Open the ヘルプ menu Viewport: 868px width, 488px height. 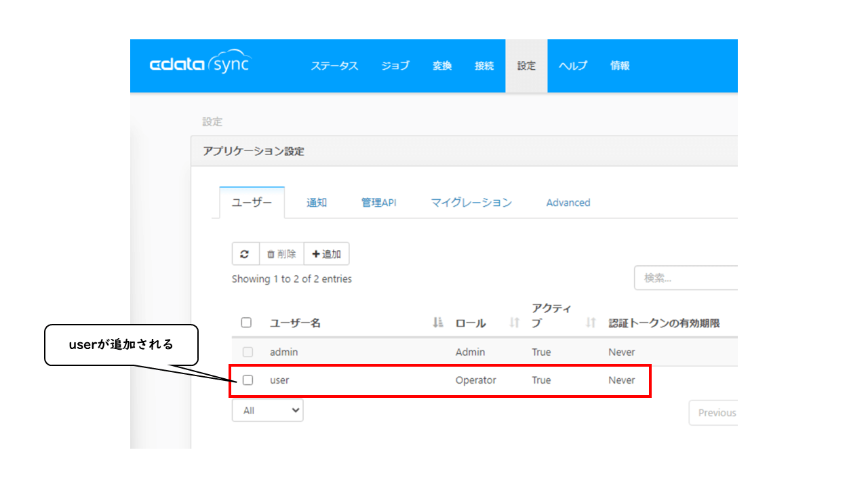tap(573, 66)
